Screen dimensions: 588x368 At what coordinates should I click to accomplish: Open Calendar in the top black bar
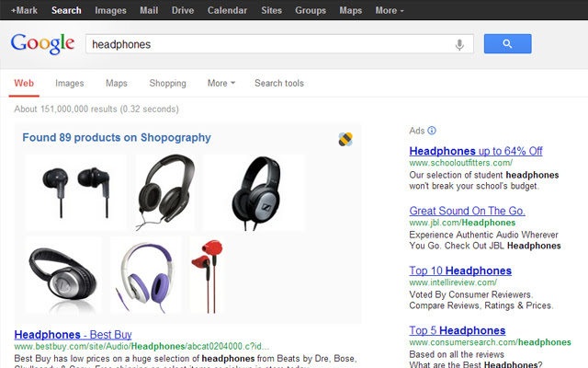[227, 10]
